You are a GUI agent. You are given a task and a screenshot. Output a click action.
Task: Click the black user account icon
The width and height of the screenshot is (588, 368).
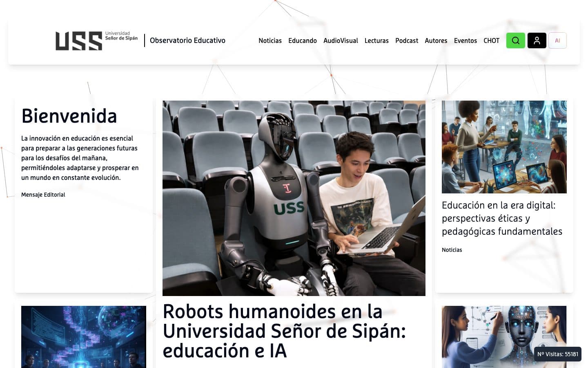(537, 40)
